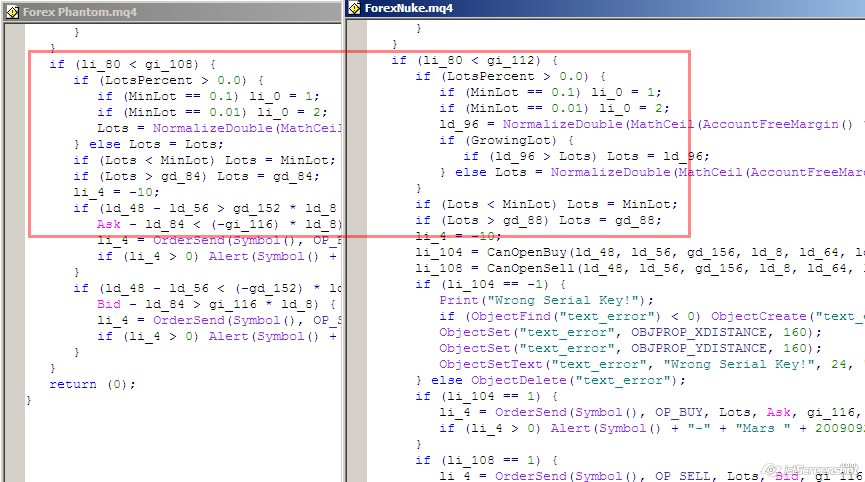Click the line 'Print("Wrong Serial Key!");'

click(x=547, y=300)
